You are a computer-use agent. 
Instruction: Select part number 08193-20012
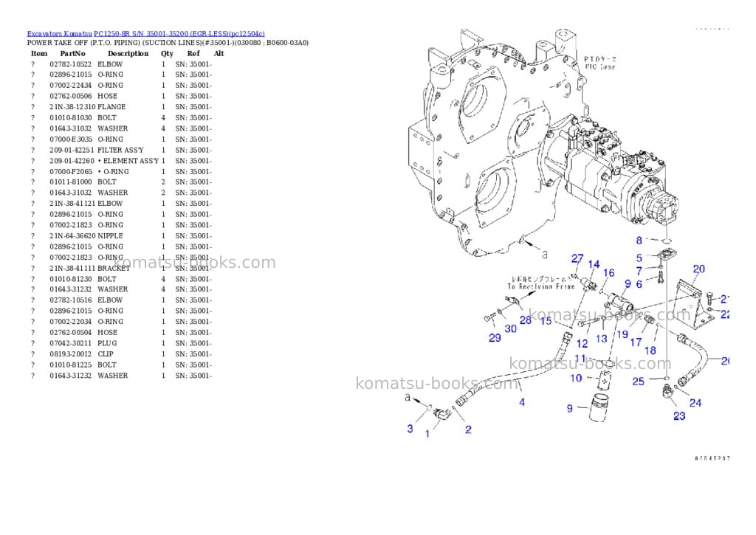point(70,353)
